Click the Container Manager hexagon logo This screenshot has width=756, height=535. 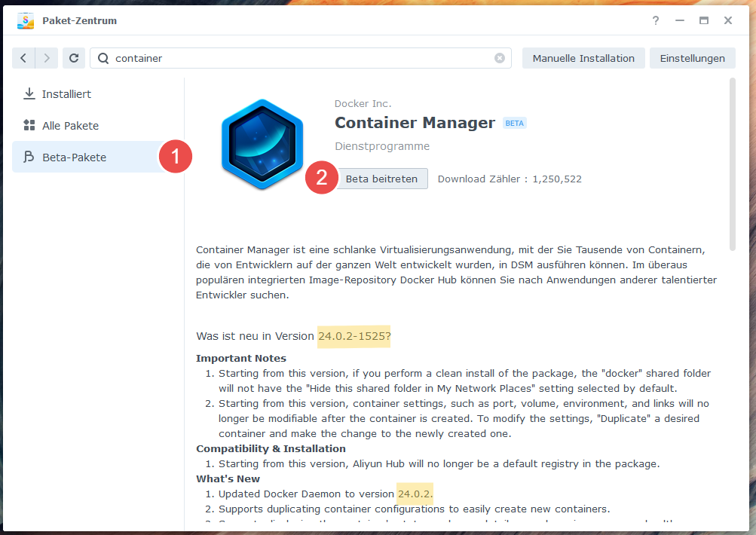pyautogui.click(x=262, y=144)
